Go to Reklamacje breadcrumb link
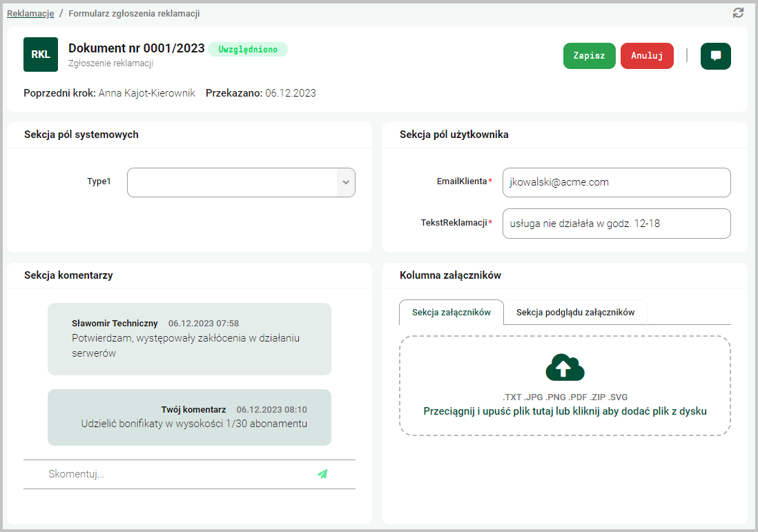The width and height of the screenshot is (758, 532). (x=30, y=13)
